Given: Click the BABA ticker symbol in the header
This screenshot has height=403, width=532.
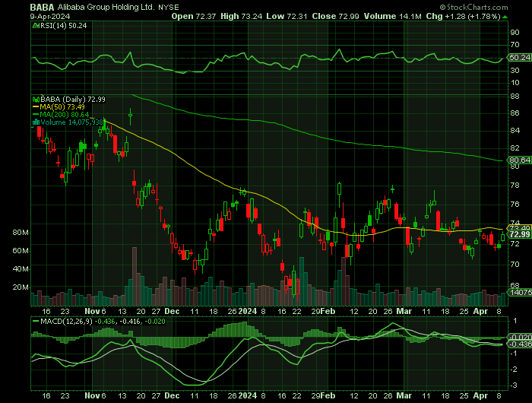Looking at the screenshot, I should 42,7.
